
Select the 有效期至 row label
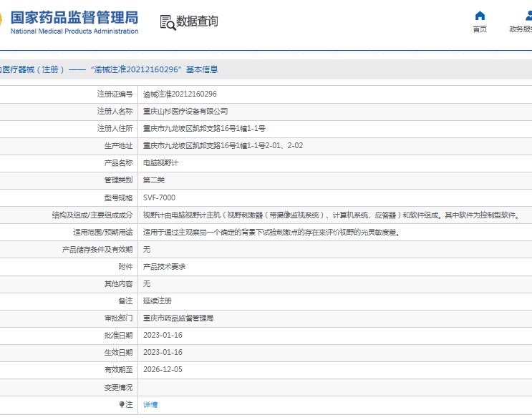pos(118,369)
